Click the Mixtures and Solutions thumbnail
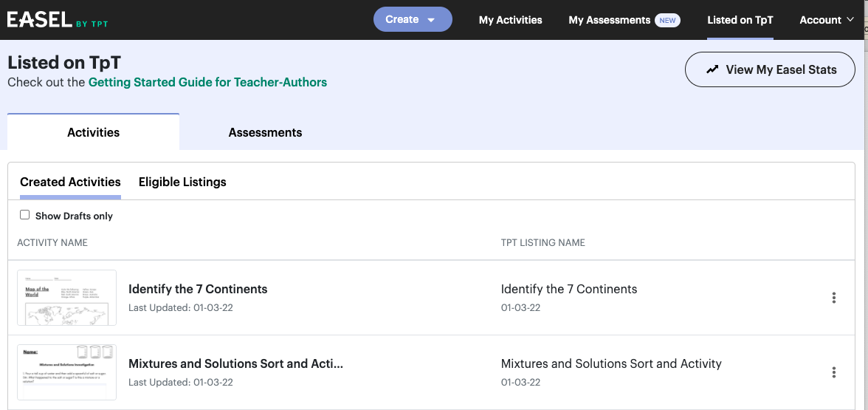The height and width of the screenshot is (410, 868). coord(67,372)
